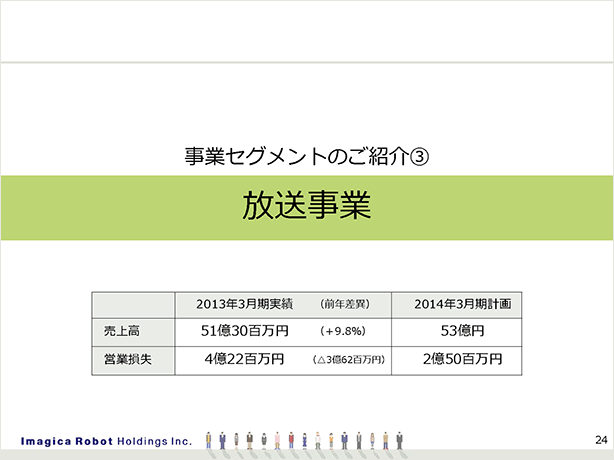Select the value 51億30百万円
The width and height of the screenshot is (614, 460).
coord(245,331)
